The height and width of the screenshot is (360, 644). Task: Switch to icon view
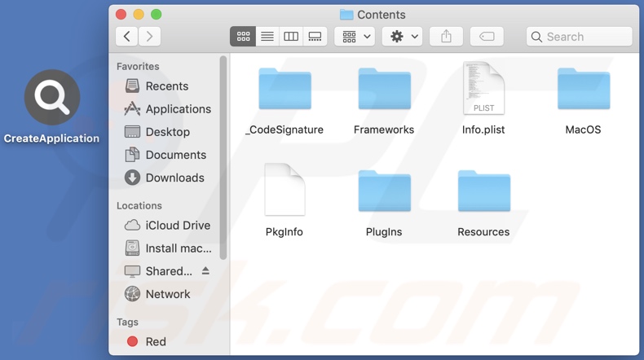coord(243,37)
